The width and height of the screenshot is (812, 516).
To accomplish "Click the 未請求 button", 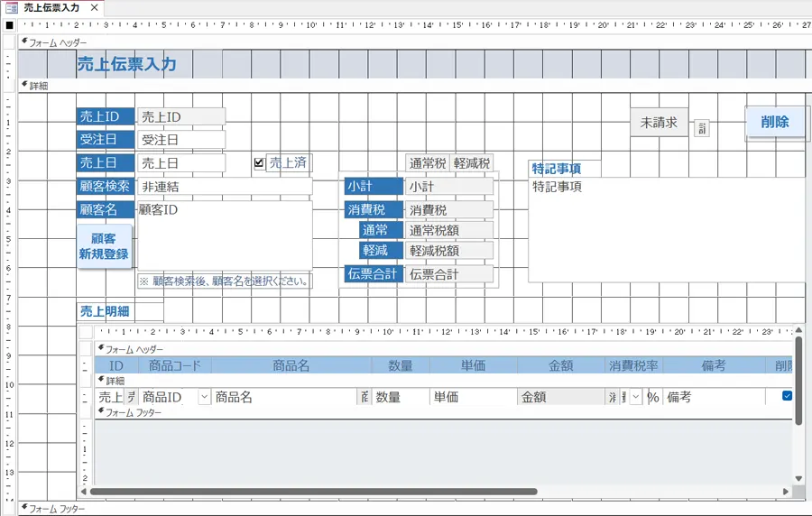I will tap(659, 123).
